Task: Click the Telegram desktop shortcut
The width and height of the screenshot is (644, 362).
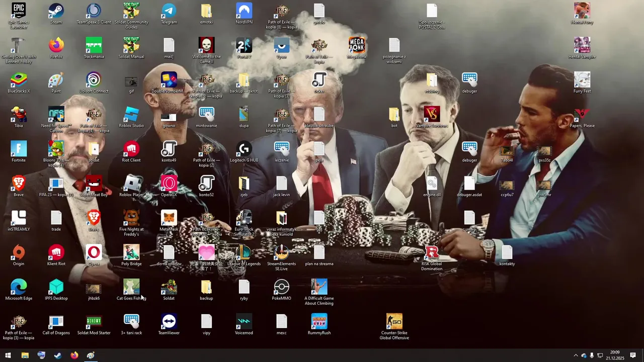Action: [169, 14]
